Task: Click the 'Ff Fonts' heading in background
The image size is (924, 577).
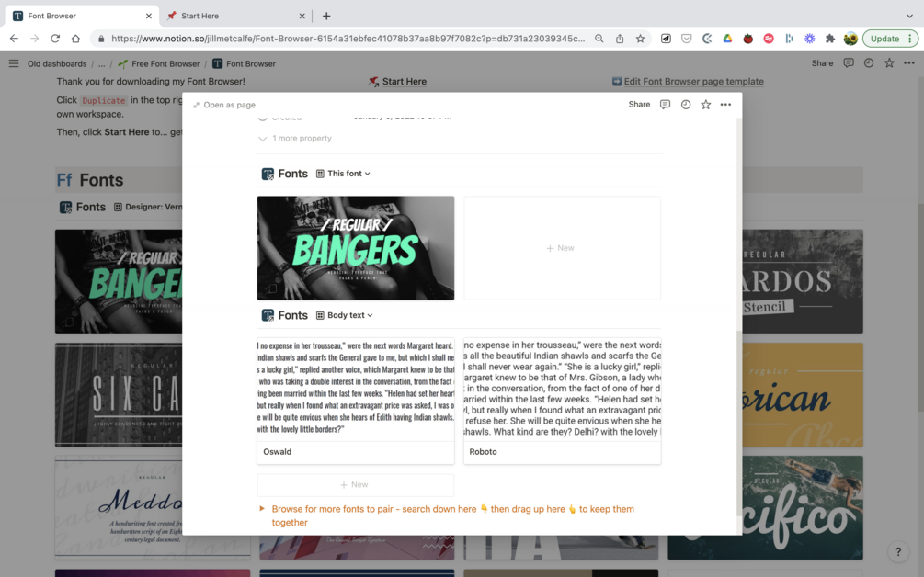Action: point(89,179)
